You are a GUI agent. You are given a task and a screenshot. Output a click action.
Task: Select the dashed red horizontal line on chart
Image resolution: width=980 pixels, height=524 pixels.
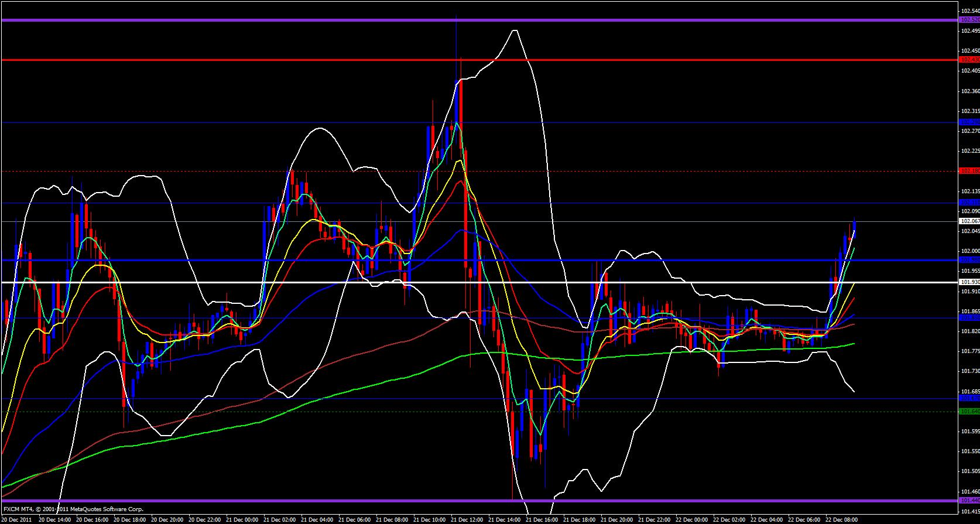pyautogui.click(x=479, y=171)
